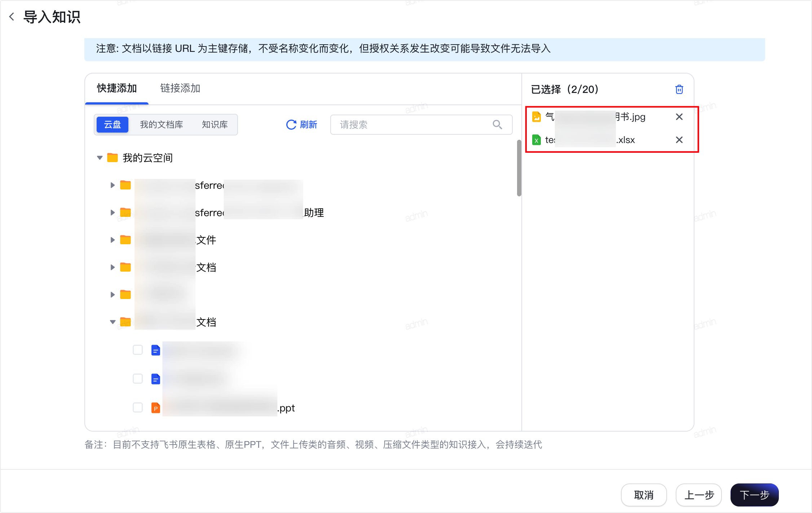Switch to the 链接添加 tab
This screenshot has height=513, width=812.
tap(180, 88)
